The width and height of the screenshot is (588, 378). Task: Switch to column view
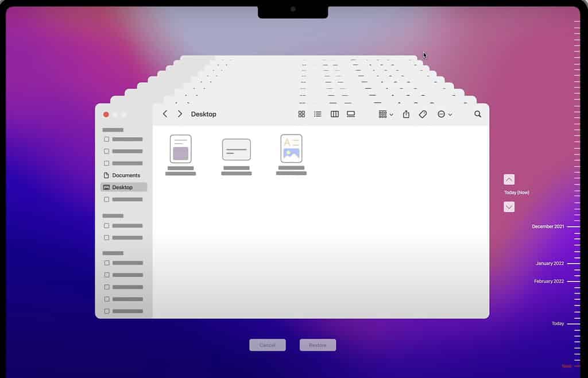(335, 114)
